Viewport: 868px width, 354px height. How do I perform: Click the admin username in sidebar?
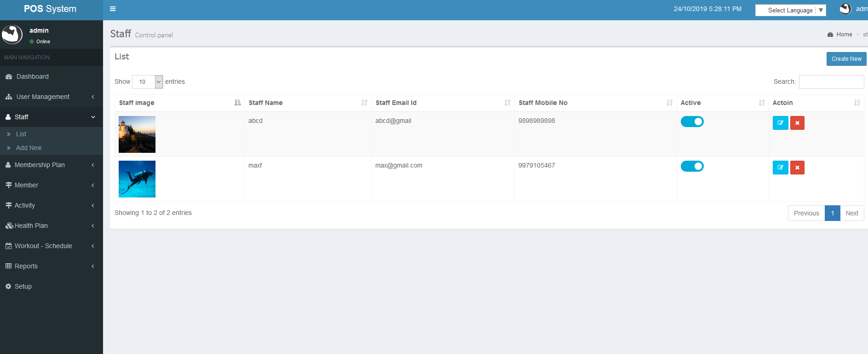click(x=39, y=30)
